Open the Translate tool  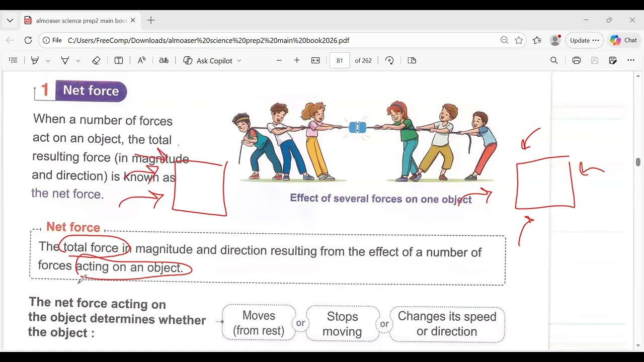(164, 60)
